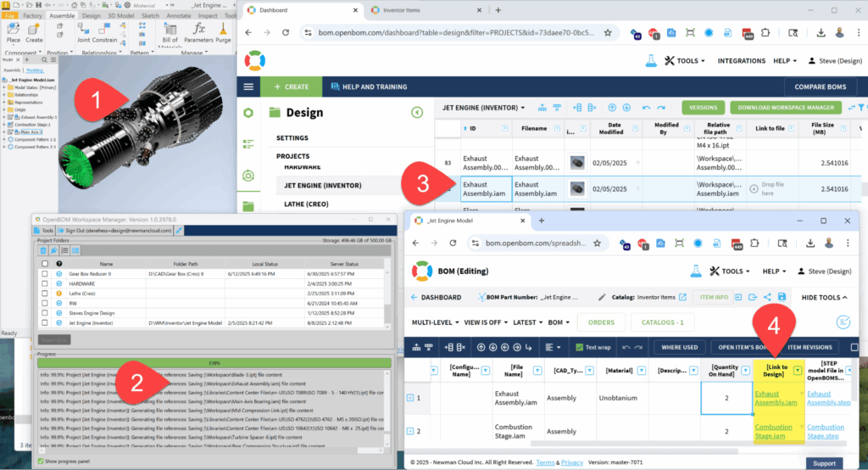
Task: Open Bill of Materials in Inventor ribbon
Action: [170, 33]
